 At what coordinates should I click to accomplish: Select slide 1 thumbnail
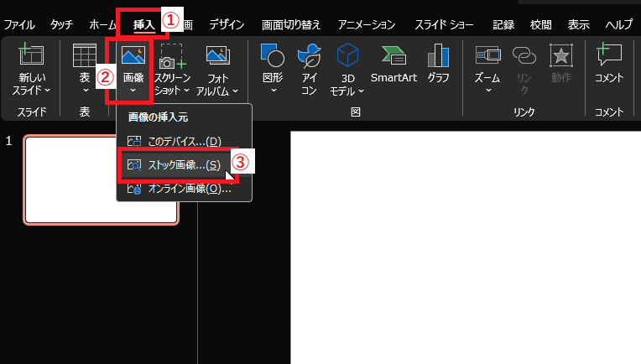101,180
